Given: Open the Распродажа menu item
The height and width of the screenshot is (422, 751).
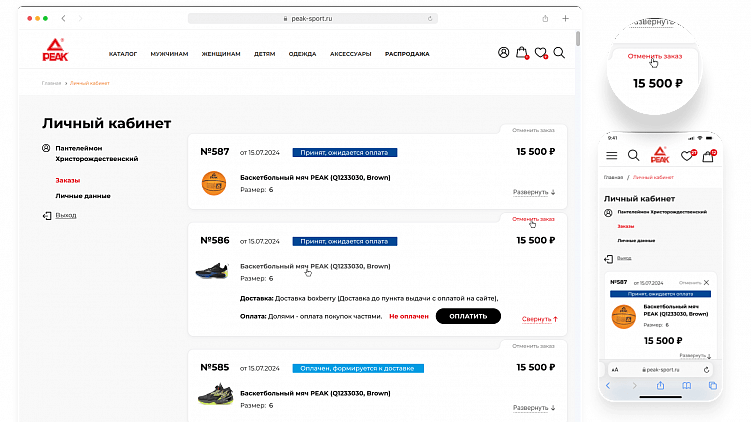Looking at the screenshot, I should click(x=407, y=53).
